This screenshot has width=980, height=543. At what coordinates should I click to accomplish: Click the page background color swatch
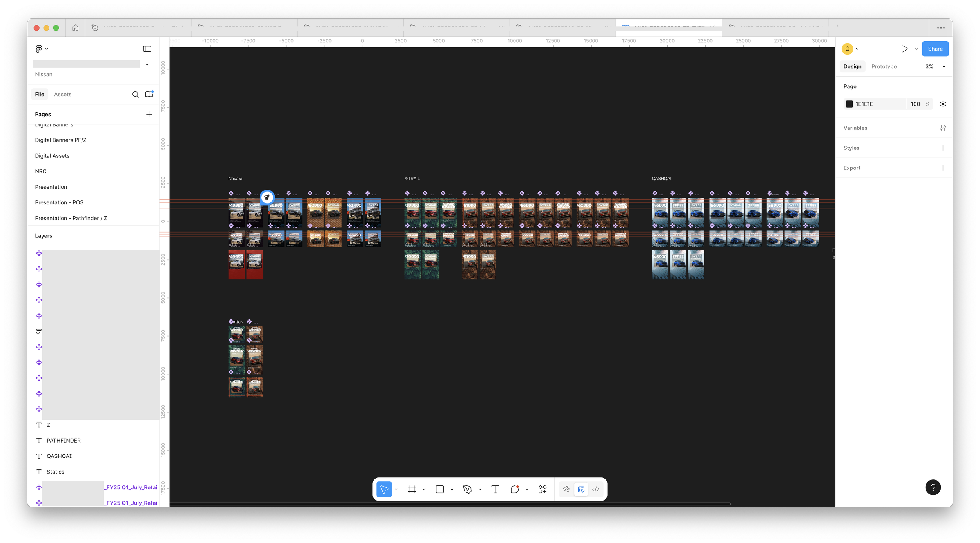849,104
